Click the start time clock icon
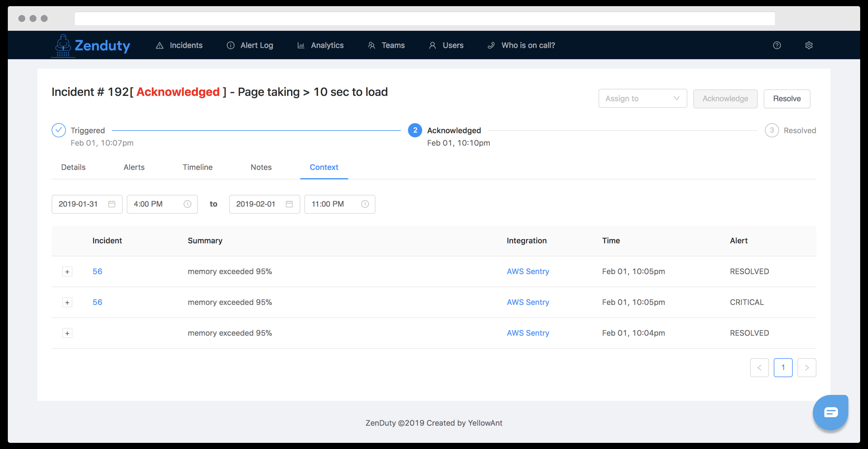 (x=187, y=204)
